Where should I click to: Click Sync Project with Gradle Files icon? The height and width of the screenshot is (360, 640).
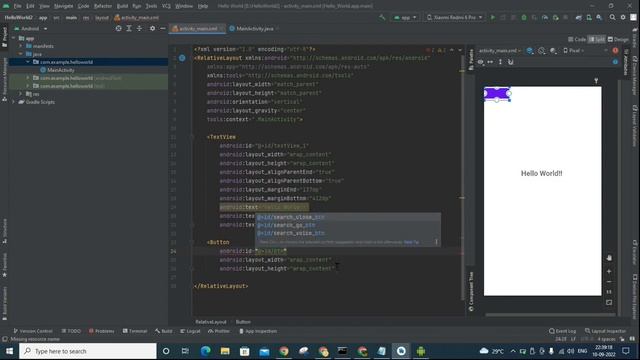click(x=579, y=18)
